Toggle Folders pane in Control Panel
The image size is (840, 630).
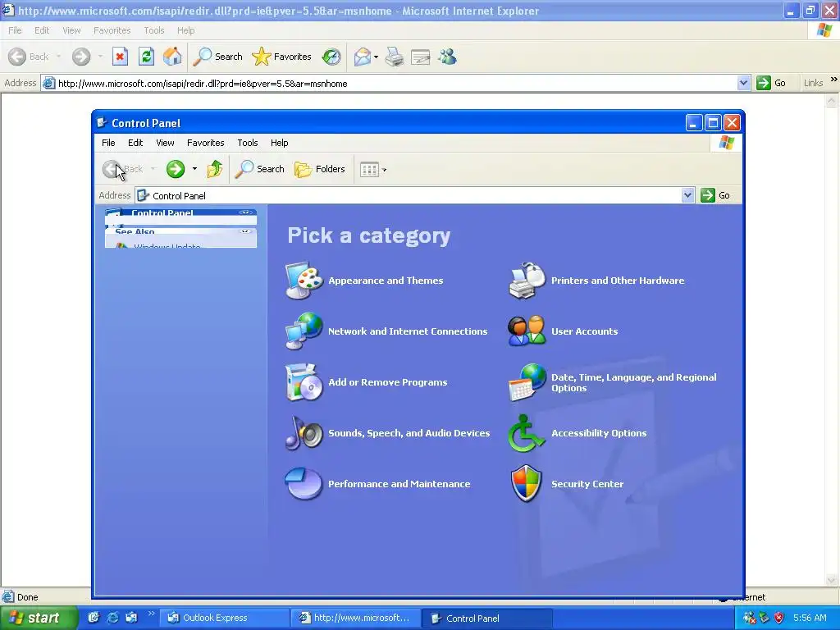click(320, 169)
